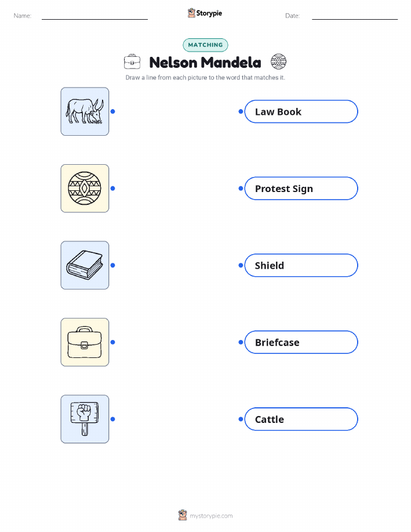411x532 pixels.
Task: Select the Law Book word box
Action: pyautogui.click(x=301, y=111)
